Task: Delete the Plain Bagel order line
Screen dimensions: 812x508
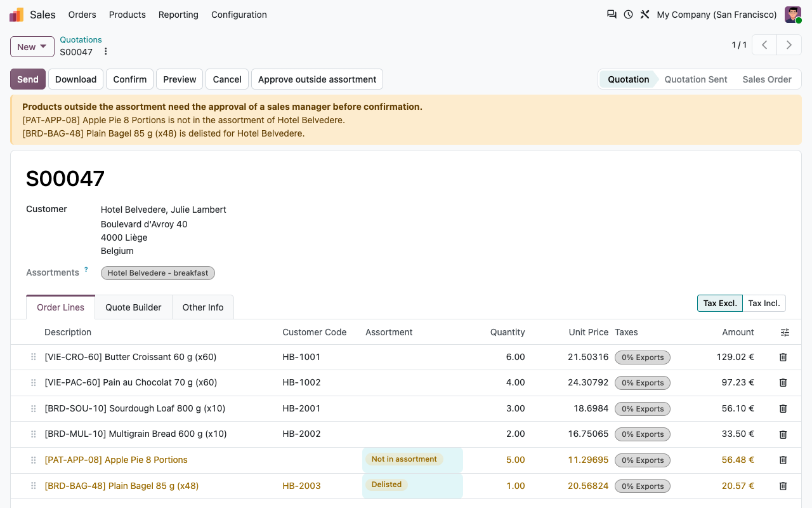Action: tap(783, 486)
